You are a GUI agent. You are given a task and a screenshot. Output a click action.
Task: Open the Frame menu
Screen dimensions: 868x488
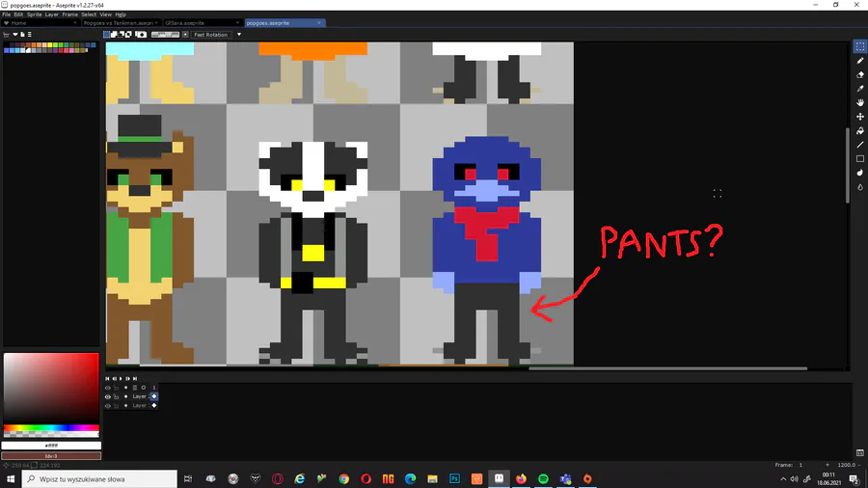pos(69,14)
